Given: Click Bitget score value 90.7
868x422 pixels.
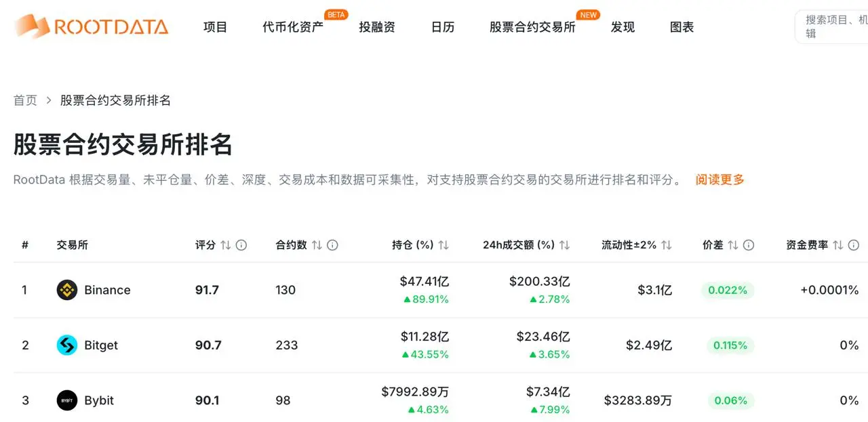Looking at the screenshot, I should (208, 345).
